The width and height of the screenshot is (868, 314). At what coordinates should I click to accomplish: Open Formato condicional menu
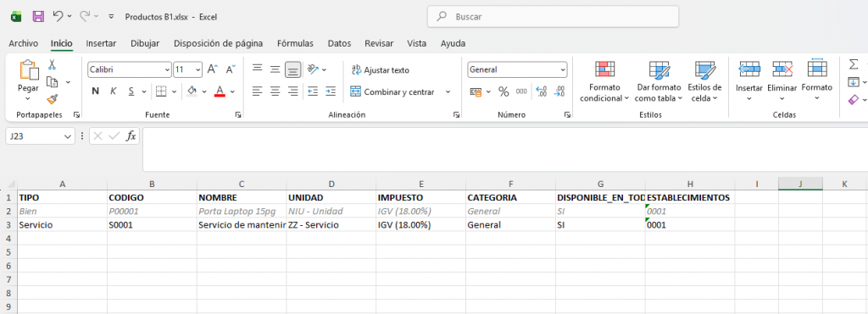pos(604,82)
